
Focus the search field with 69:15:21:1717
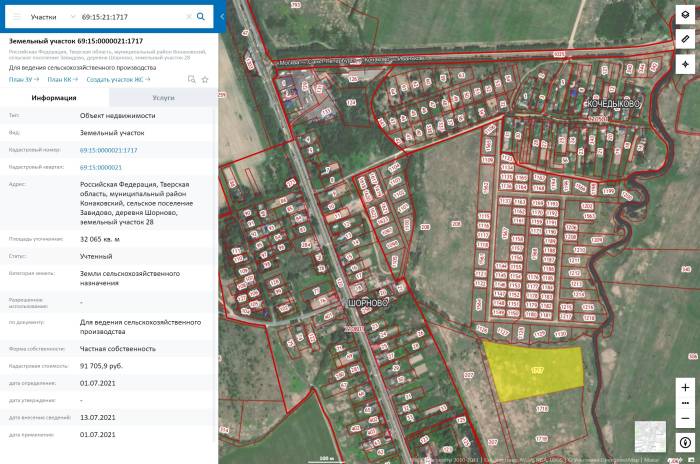(132, 17)
